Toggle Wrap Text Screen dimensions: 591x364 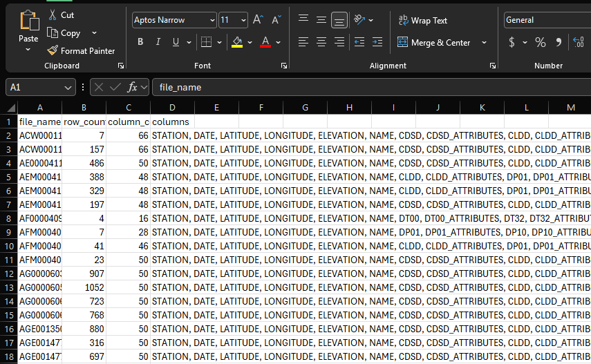click(423, 20)
